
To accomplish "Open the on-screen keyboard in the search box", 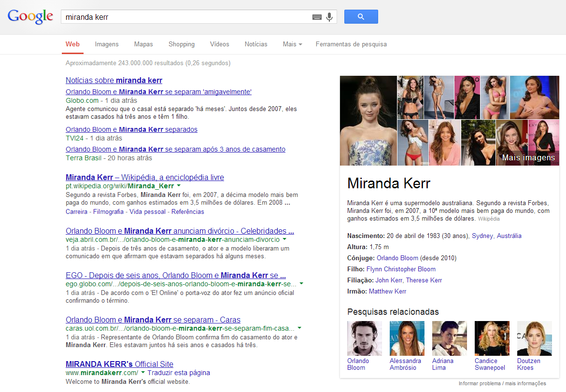I will pyautogui.click(x=316, y=16).
